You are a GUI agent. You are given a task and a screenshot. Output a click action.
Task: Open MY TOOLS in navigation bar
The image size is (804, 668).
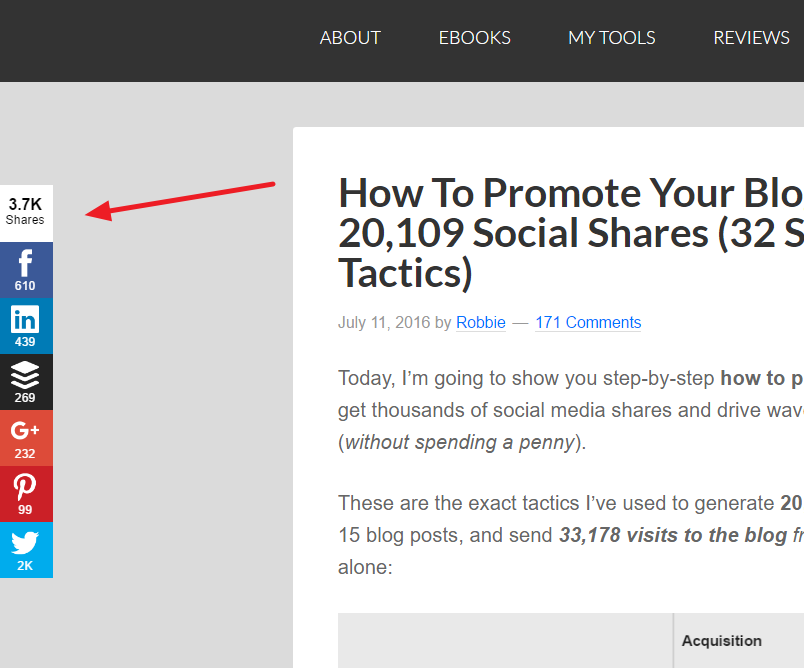click(x=611, y=38)
